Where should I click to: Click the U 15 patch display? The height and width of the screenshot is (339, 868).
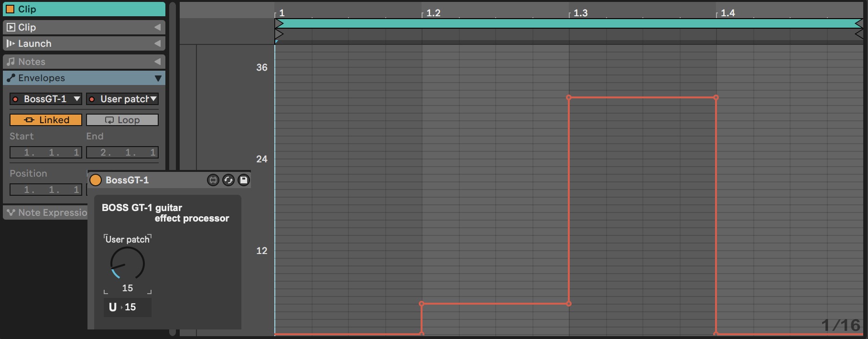tap(127, 307)
